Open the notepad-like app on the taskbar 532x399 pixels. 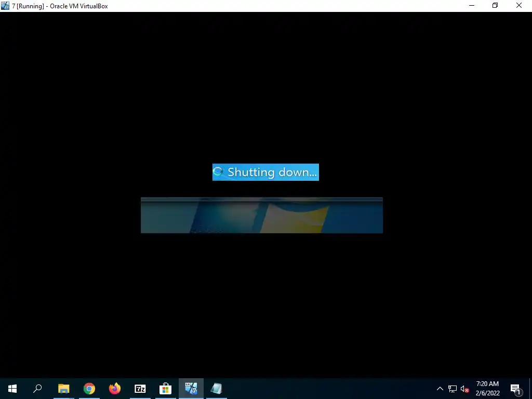click(x=217, y=389)
